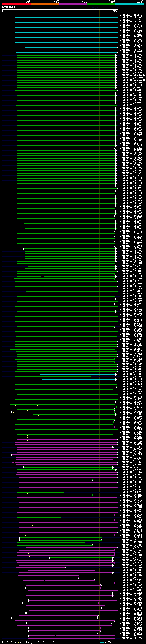This screenshot has width=146, height=644.
Task: Click label UniRef100_A9SDC6
Action: pyautogui.click(x=131, y=45)
